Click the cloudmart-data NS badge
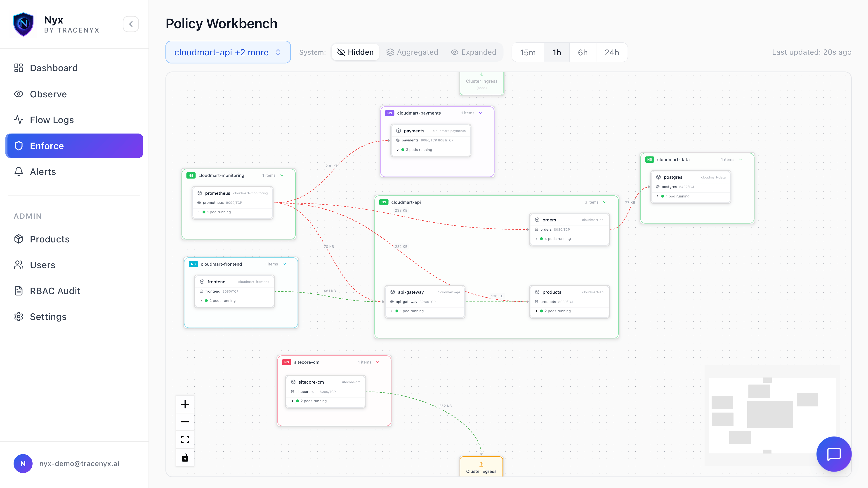Screen dimensions: 868x488 coord(650,160)
